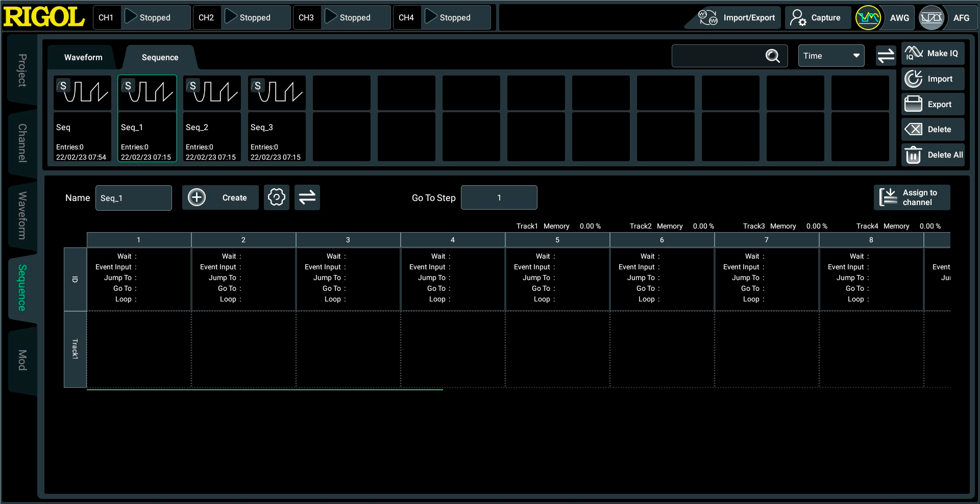Viewport: 980px width, 504px height.
Task: Toggle CH3 Stopped playback button
Action: [x=331, y=17]
